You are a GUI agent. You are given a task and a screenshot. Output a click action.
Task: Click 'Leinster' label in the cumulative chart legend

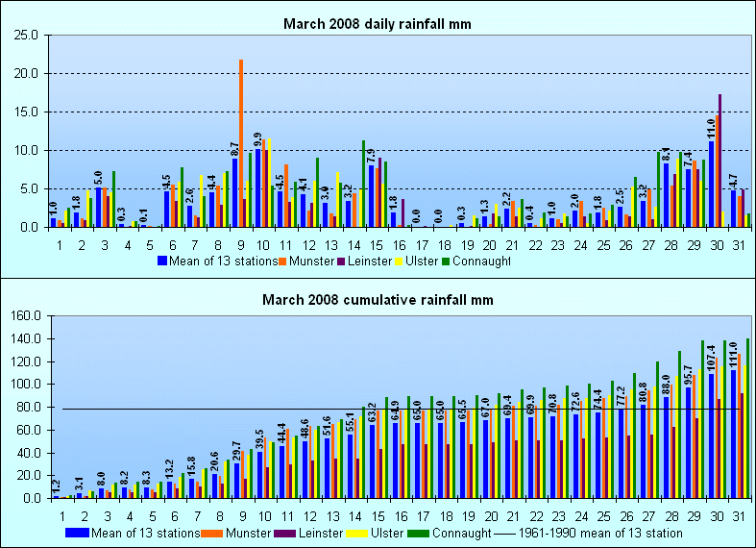pyautogui.click(x=321, y=533)
